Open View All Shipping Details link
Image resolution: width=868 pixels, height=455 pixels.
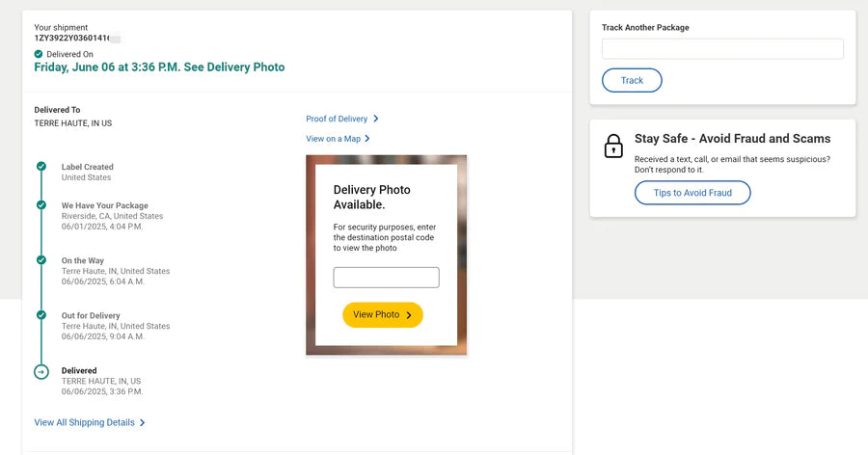pos(84,422)
